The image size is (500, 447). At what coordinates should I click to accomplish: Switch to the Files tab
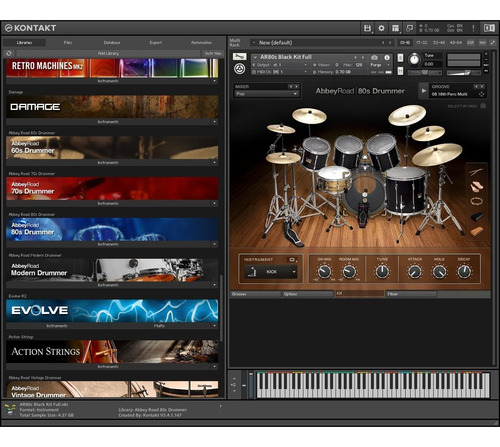click(68, 43)
